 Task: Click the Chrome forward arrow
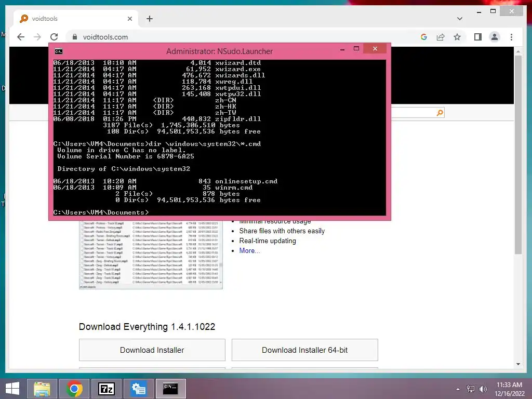(x=37, y=37)
